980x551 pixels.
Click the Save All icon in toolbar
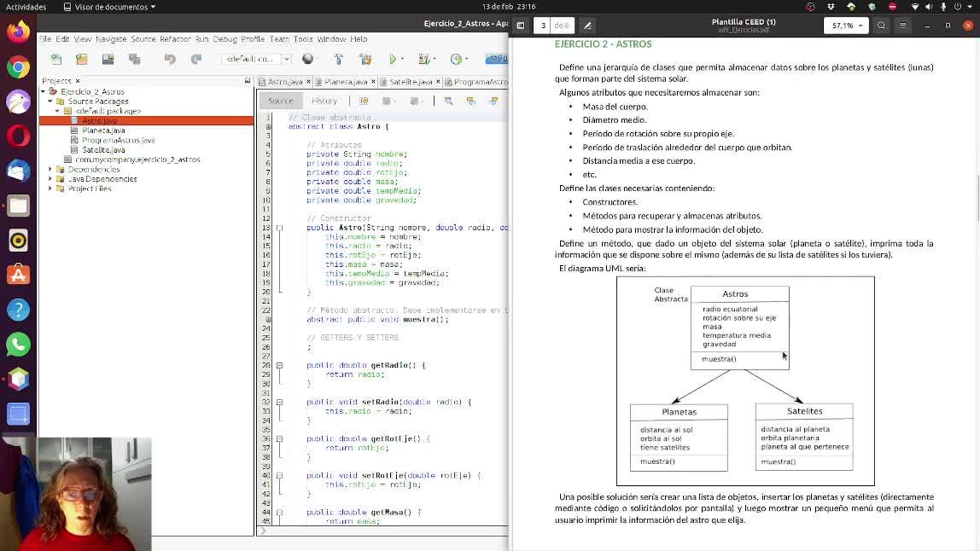pyautogui.click(x=134, y=59)
